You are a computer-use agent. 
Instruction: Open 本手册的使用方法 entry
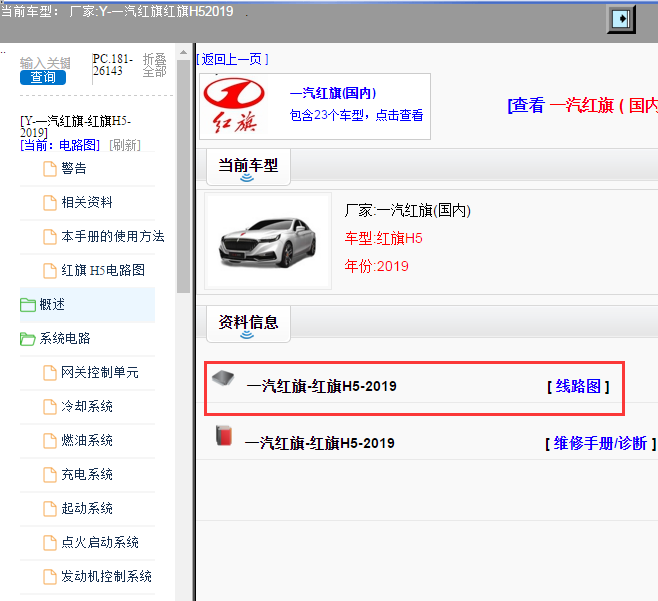coord(112,236)
